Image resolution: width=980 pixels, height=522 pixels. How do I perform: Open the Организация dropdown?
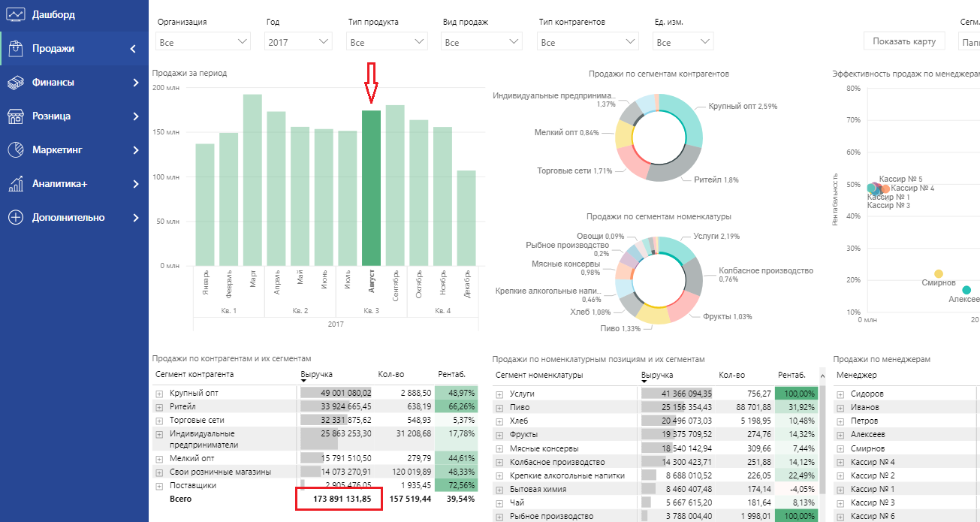203,42
